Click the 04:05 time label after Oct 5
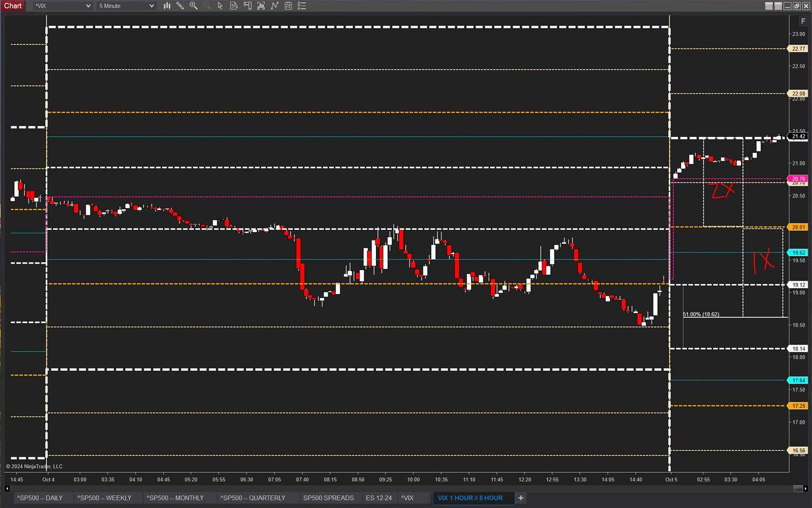Image resolution: width=812 pixels, height=508 pixels. coord(758,480)
